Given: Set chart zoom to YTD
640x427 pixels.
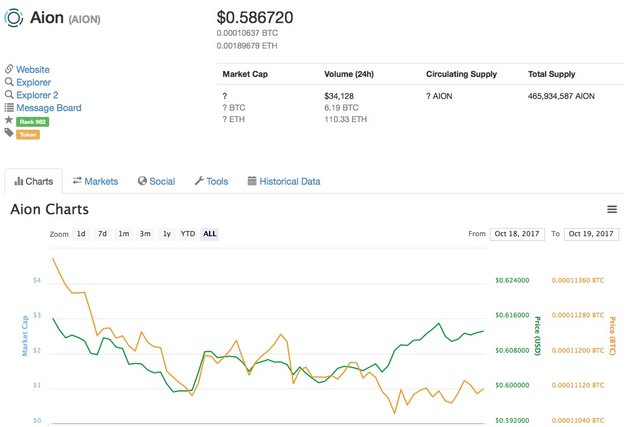Looking at the screenshot, I should click(x=188, y=234).
